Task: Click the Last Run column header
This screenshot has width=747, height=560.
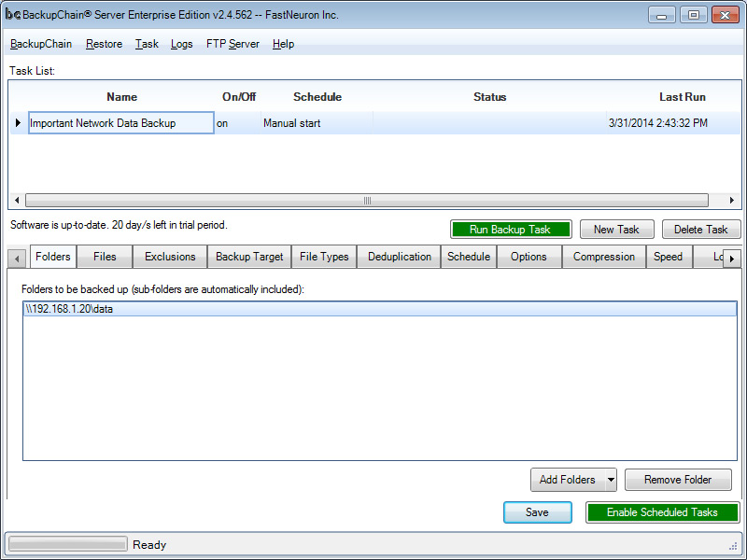Action: coord(683,97)
